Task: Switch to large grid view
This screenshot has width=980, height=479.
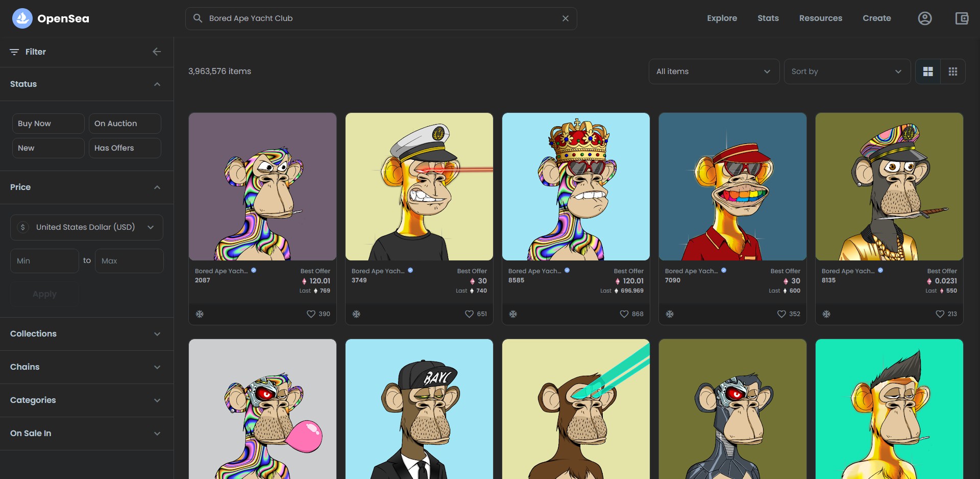Action: 928,71
